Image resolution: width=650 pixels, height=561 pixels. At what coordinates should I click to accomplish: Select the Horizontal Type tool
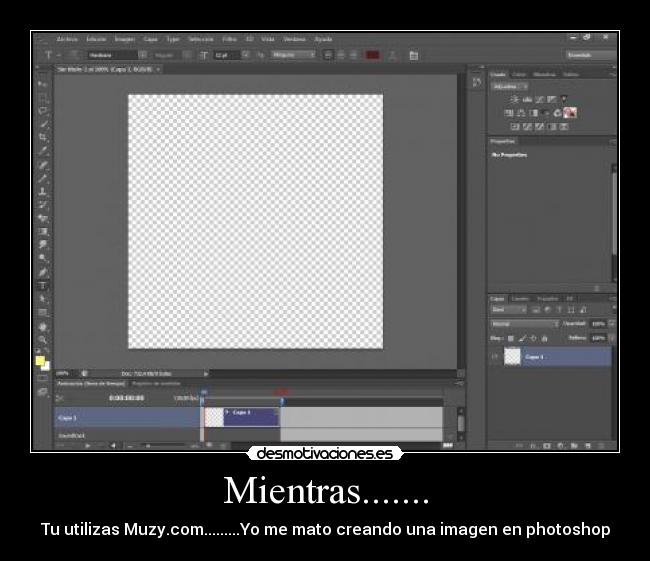click(x=43, y=286)
